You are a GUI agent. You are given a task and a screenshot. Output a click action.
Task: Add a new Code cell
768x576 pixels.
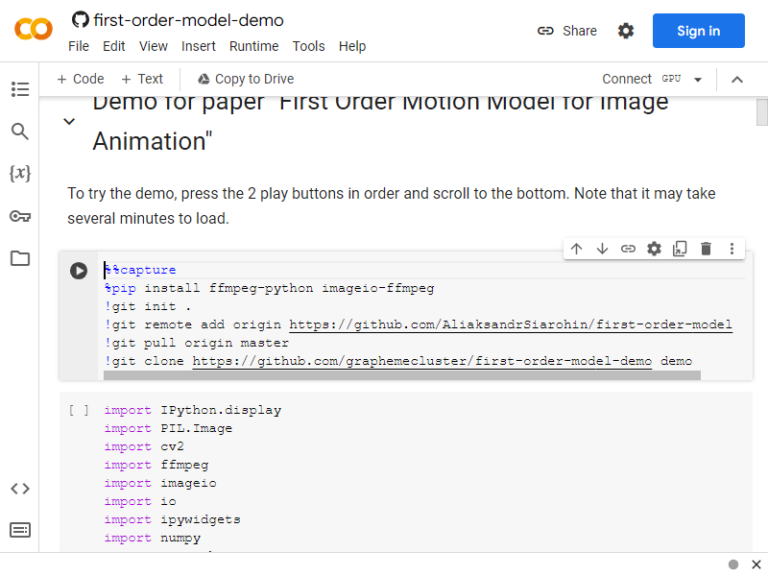[x=80, y=79]
